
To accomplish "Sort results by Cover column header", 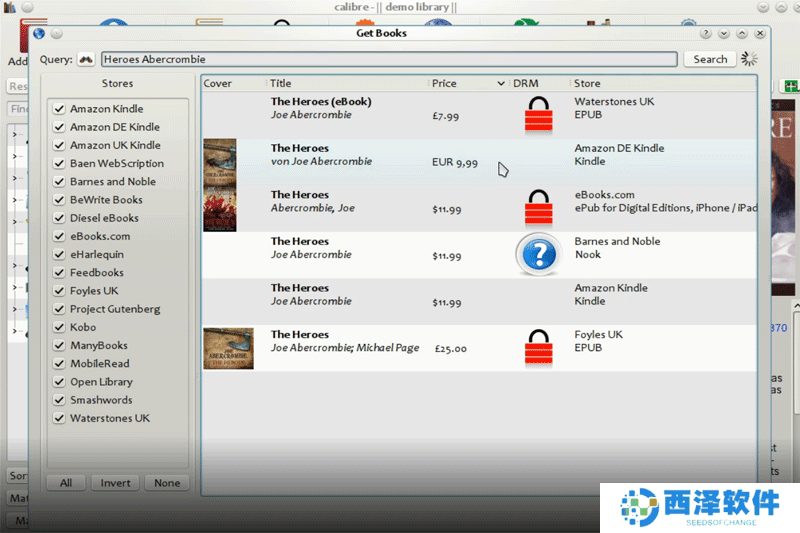I will (x=234, y=83).
